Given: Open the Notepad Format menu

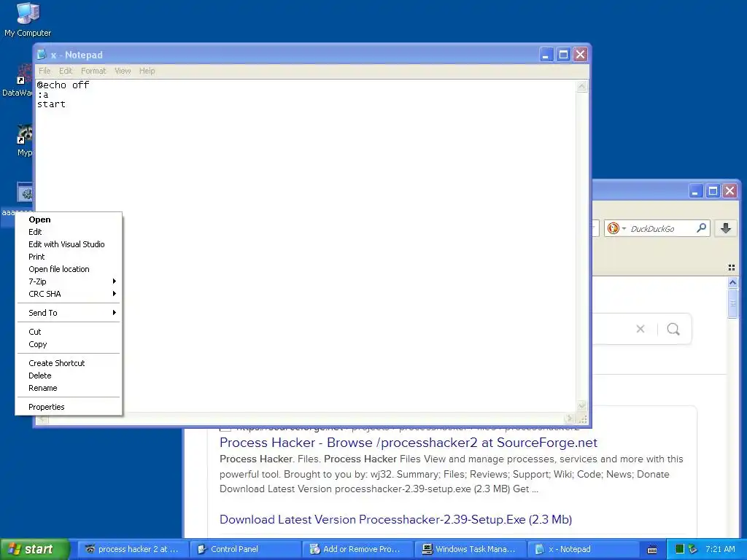Looking at the screenshot, I should pos(93,71).
